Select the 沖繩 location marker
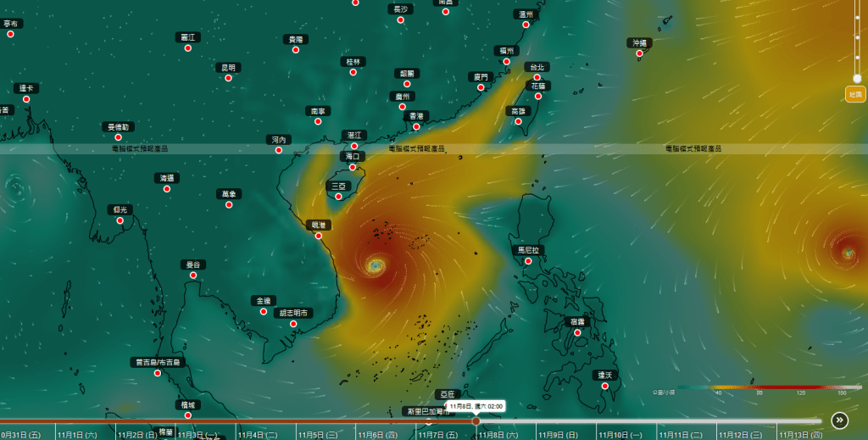 tap(639, 53)
